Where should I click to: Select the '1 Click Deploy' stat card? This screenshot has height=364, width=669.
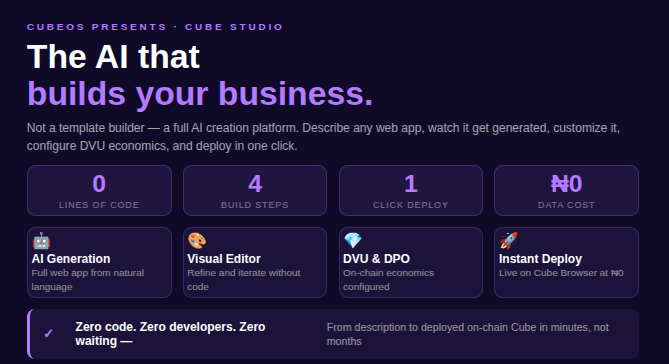411,190
